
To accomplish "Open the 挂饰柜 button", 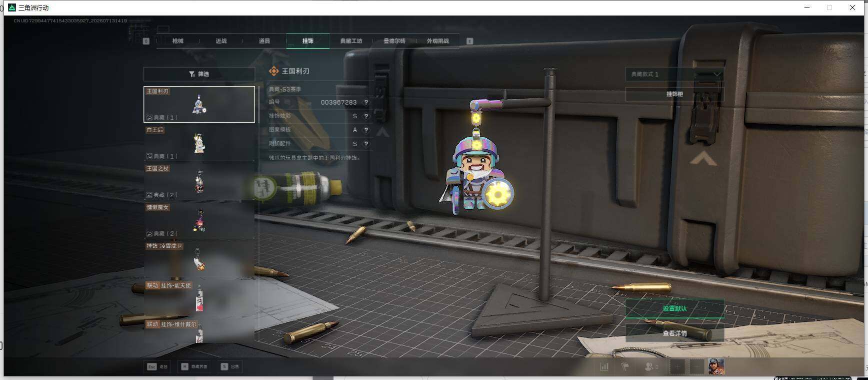I will pos(674,94).
